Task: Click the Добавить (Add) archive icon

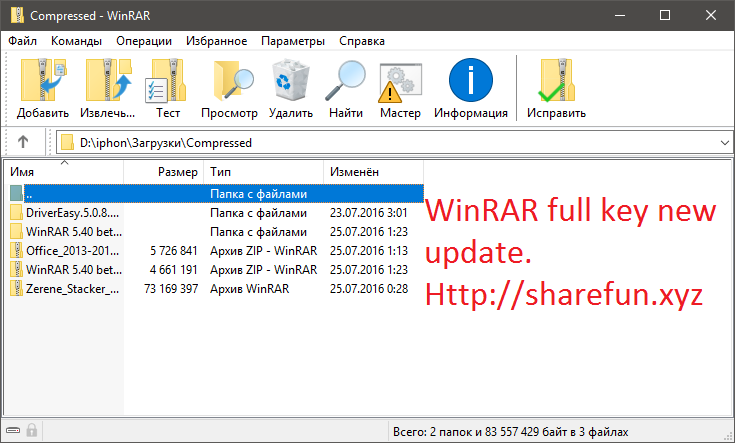Action: tap(43, 80)
